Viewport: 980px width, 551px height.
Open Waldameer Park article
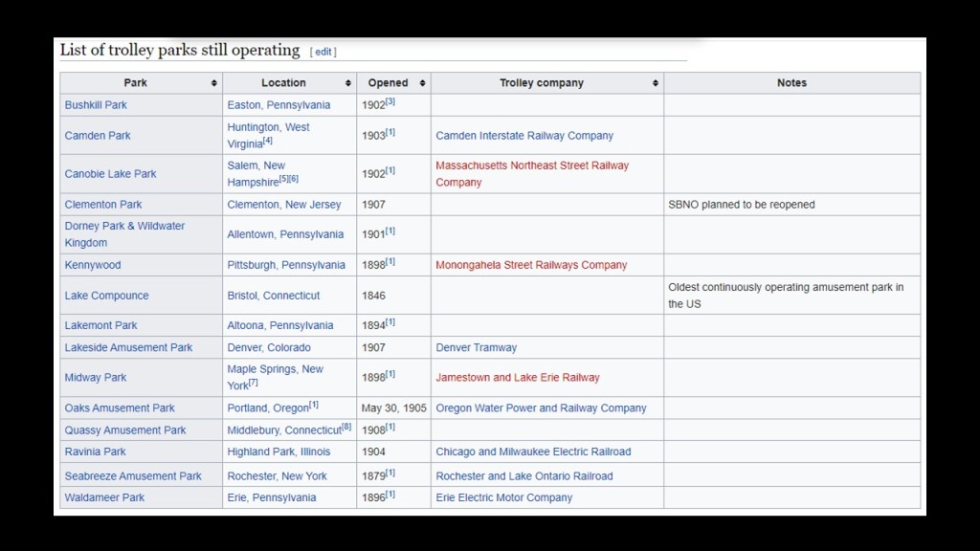click(x=104, y=497)
